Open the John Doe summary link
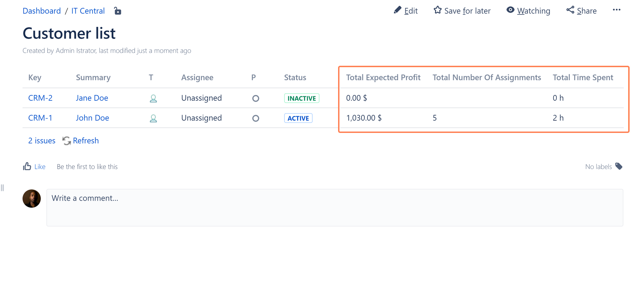The image size is (644, 293). point(92,118)
